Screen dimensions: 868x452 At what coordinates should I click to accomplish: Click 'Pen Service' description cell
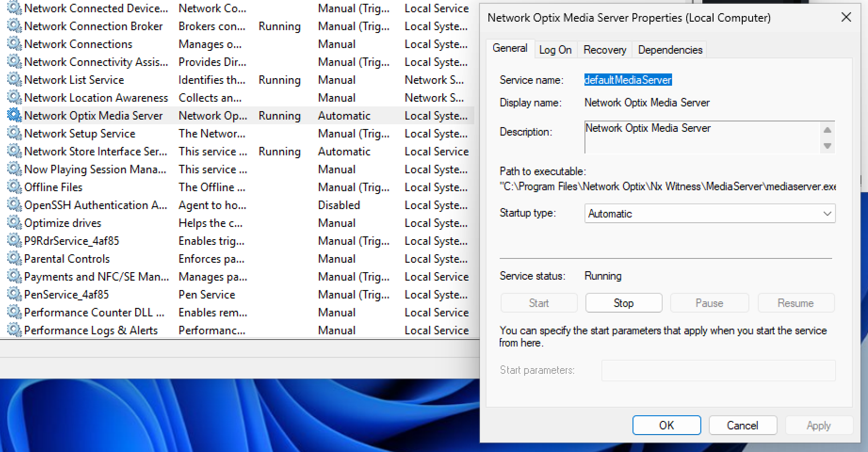207,295
